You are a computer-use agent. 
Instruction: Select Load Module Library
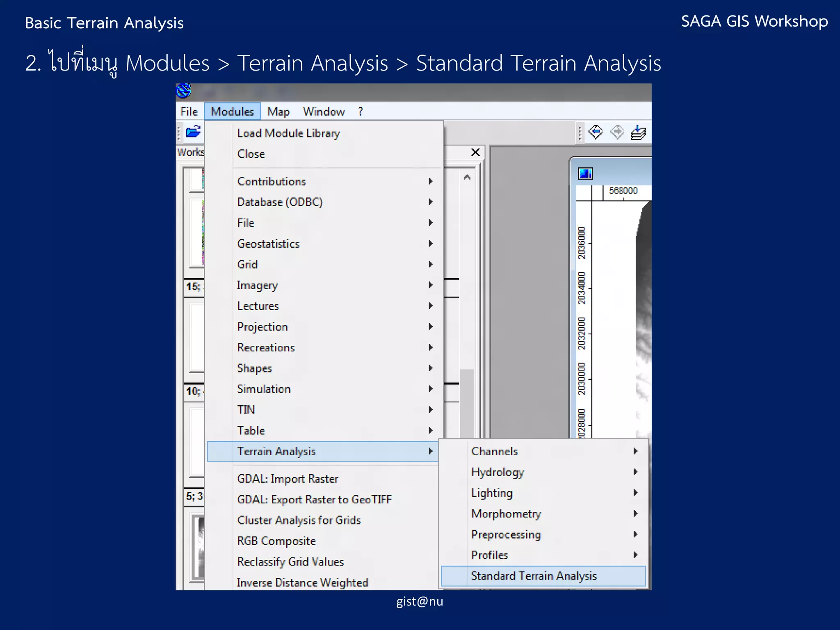(x=324, y=133)
